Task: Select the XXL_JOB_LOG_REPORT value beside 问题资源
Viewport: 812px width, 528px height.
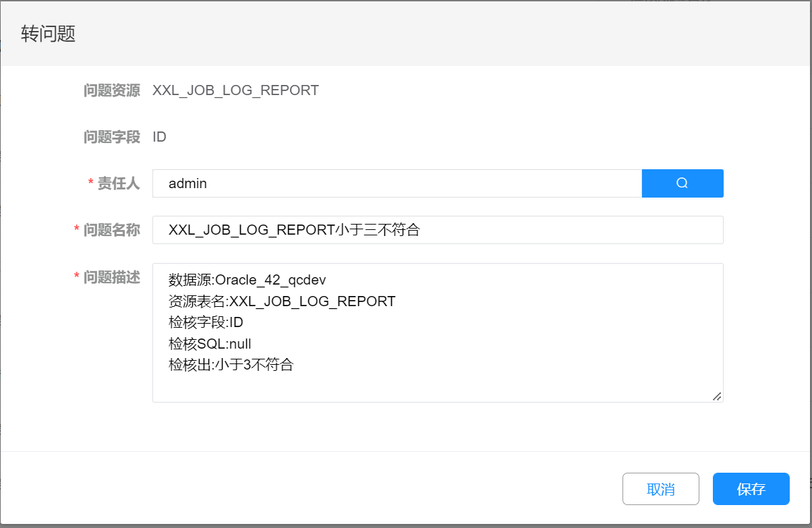Action: [x=235, y=90]
